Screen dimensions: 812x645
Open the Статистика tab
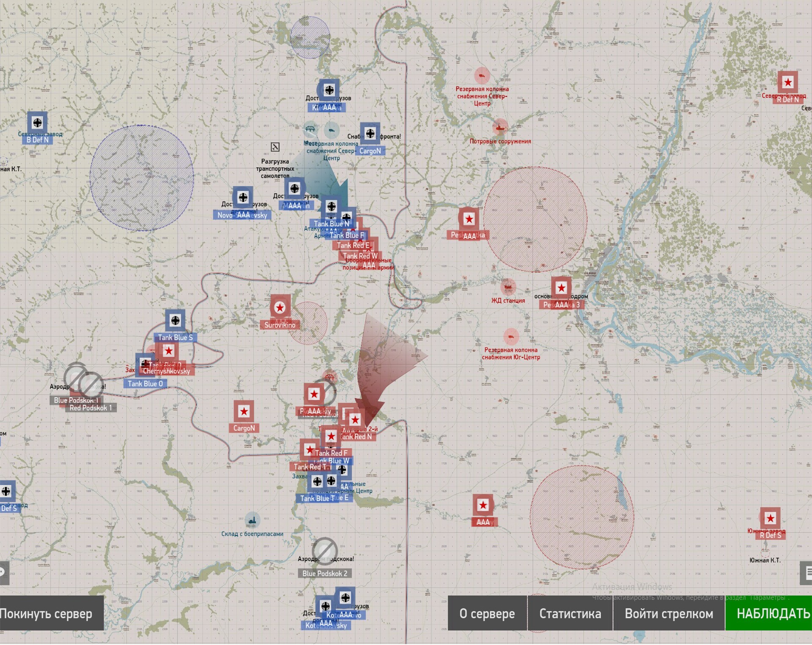pyautogui.click(x=570, y=613)
